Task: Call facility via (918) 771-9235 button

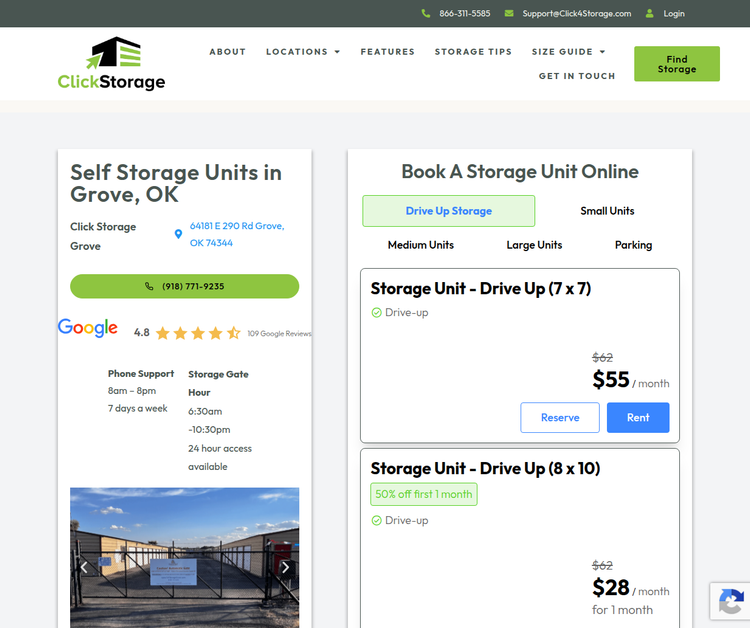Action: click(185, 286)
